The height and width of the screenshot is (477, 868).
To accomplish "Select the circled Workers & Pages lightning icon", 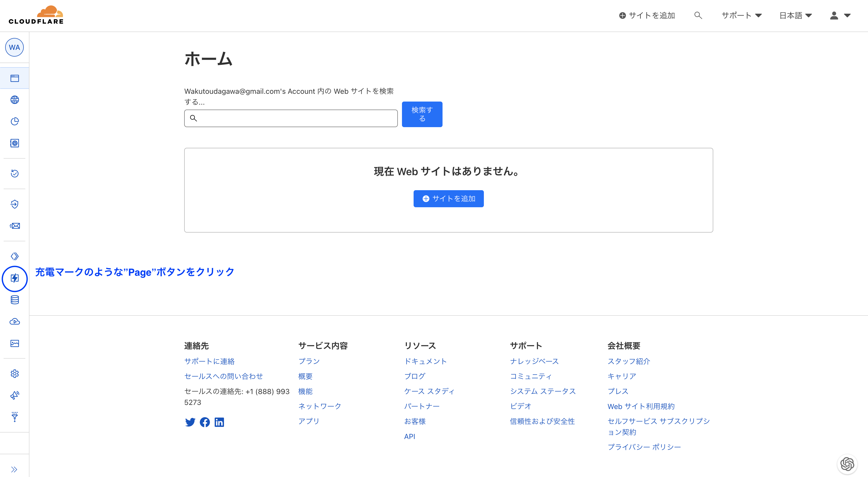I will pyautogui.click(x=14, y=279).
